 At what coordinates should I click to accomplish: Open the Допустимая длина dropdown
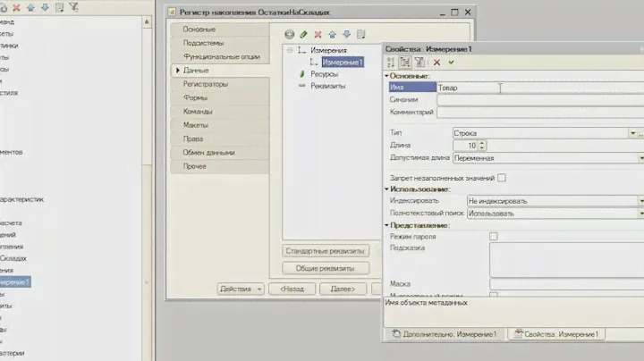640,157
